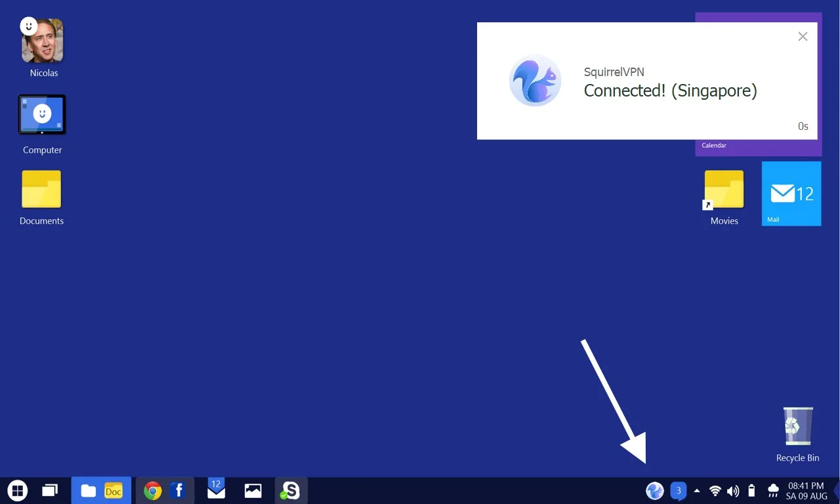Click the SquirrelVPN title in the notification
The width and height of the screenshot is (840, 504).
[x=614, y=72]
